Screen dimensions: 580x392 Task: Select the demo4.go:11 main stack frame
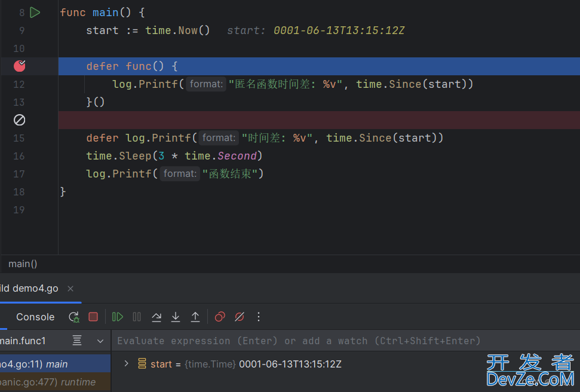[x=55, y=364]
